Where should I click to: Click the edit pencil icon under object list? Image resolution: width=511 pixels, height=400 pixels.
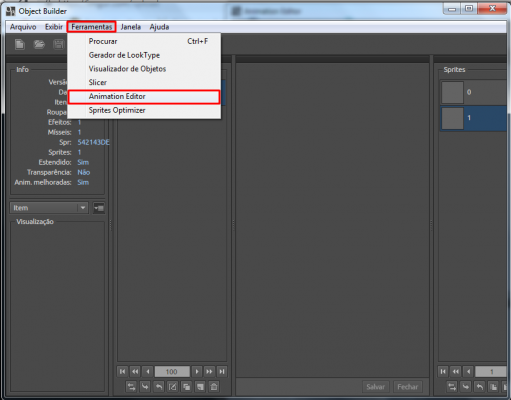pyautogui.click(x=173, y=387)
